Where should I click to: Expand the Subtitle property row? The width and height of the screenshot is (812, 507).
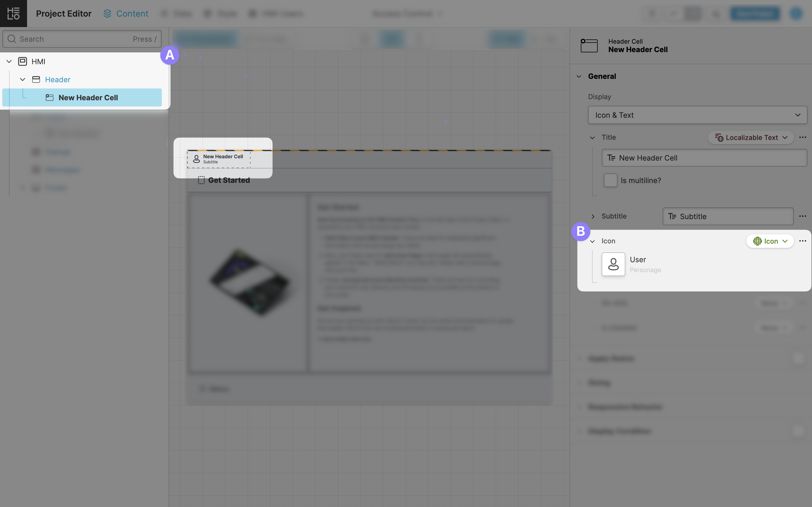[x=593, y=216]
